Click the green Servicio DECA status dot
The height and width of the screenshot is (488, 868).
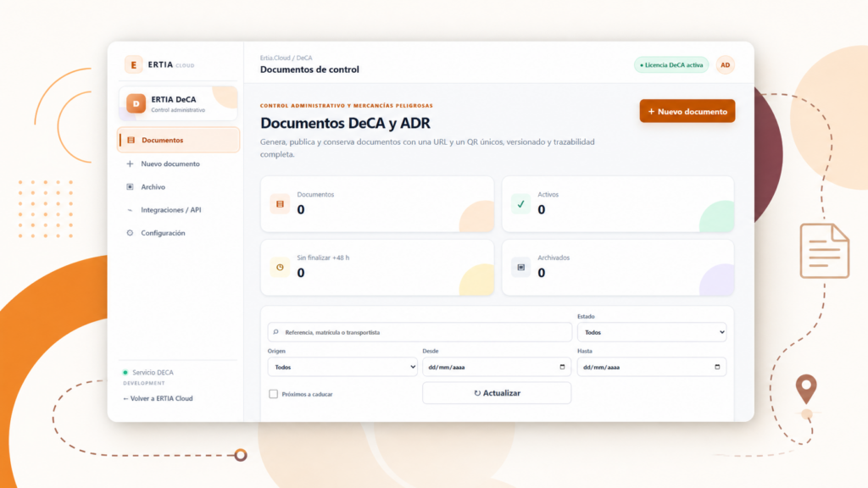125,373
